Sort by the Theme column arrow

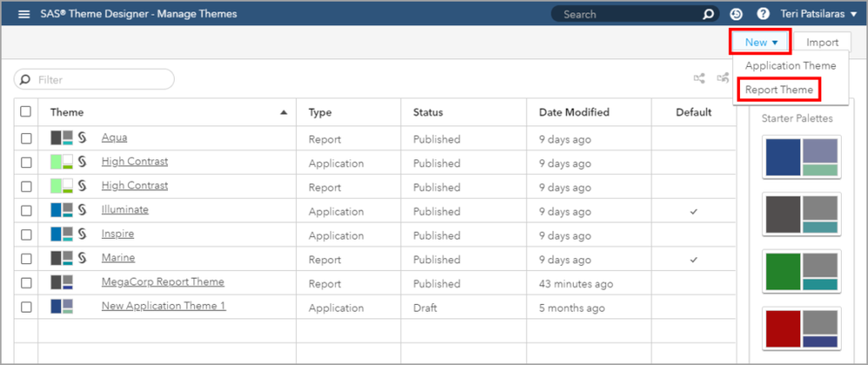click(x=284, y=113)
